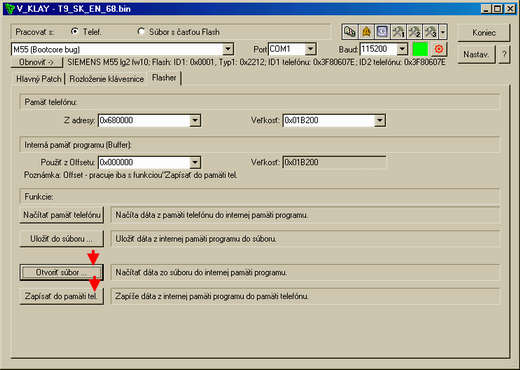Click the V_KLAY title bar app icon

point(9,8)
